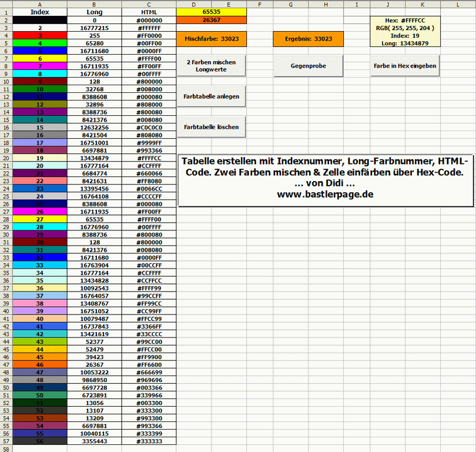
Task: Click the "Farbtabelle löschen" button
Action: [212, 127]
